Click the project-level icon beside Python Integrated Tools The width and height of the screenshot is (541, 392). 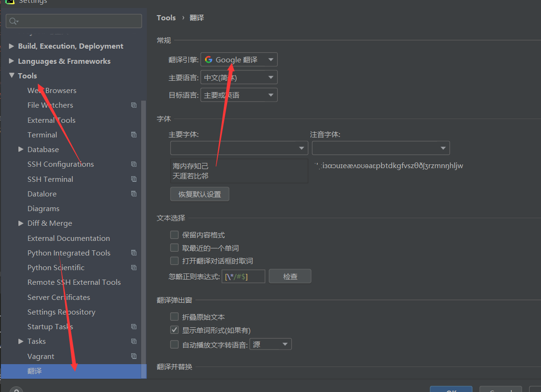click(134, 253)
